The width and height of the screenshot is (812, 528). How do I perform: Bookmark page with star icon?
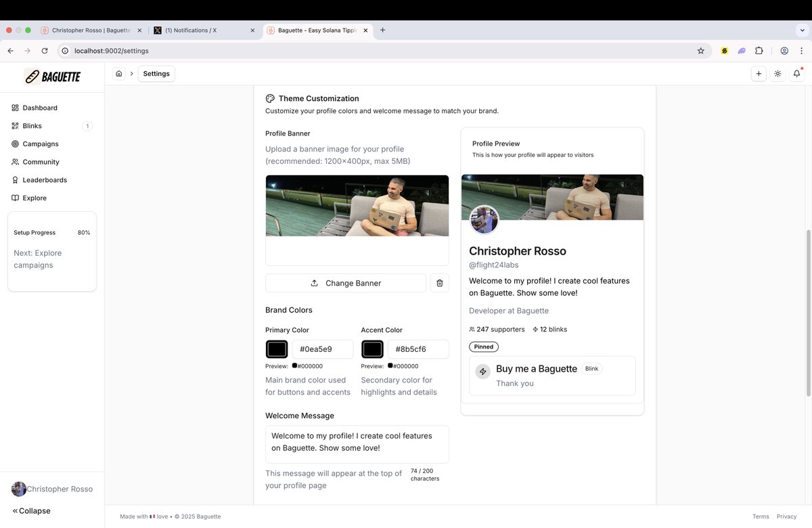point(701,51)
